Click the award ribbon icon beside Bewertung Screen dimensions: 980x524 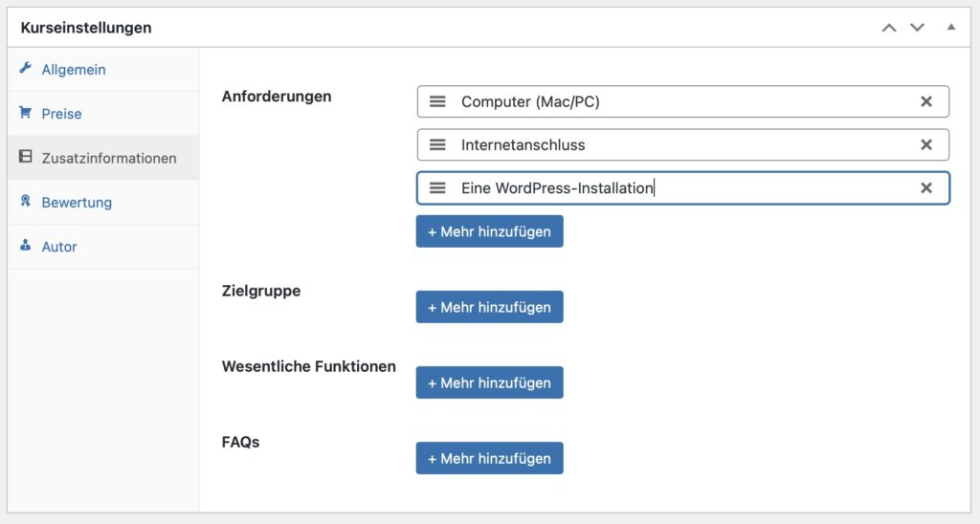(x=26, y=201)
